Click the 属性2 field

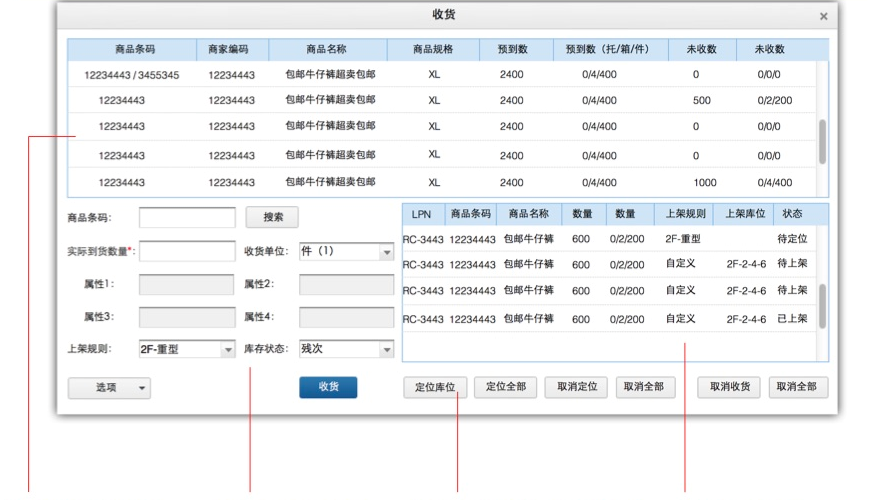tap(346, 284)
